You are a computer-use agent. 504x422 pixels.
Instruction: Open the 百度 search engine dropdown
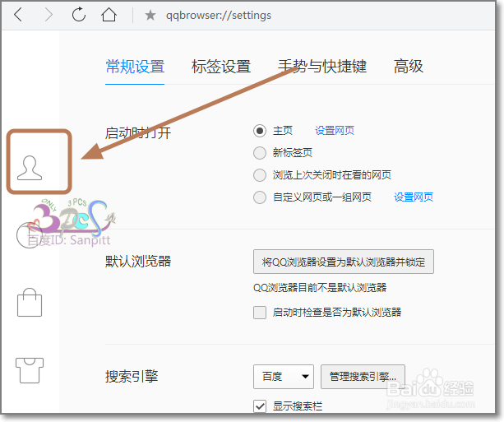coord(284,377)
